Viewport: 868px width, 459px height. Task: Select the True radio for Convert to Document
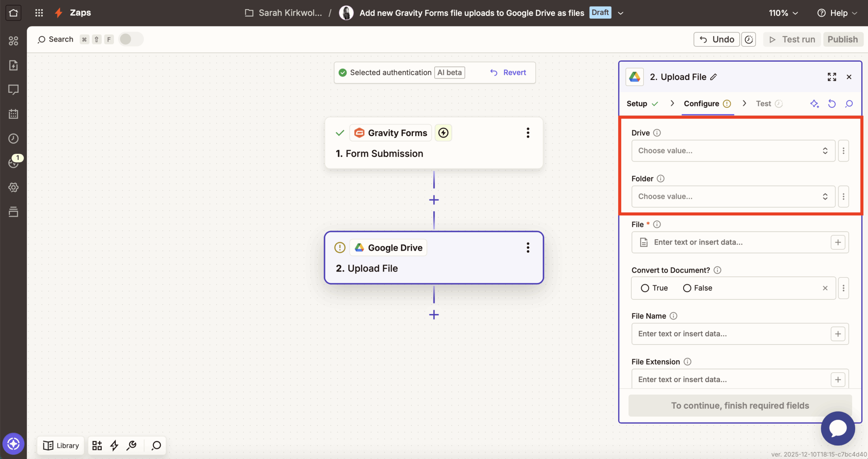pos(645,288)
